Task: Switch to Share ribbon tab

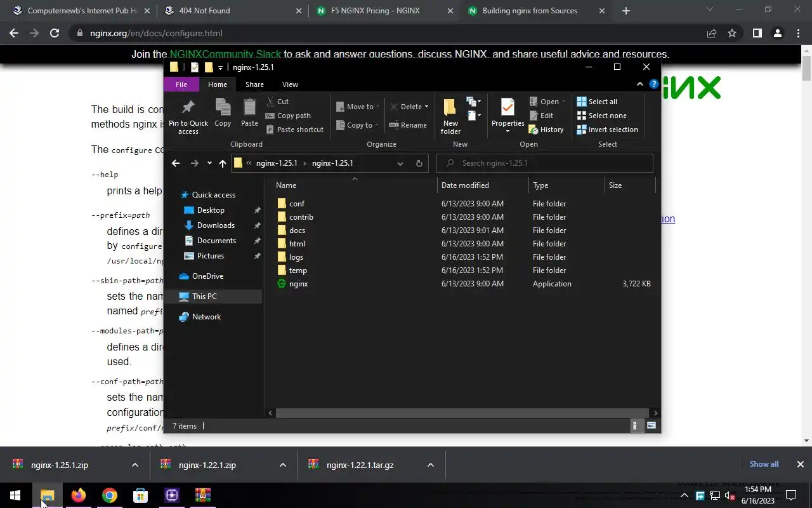Action: [254, 84]
